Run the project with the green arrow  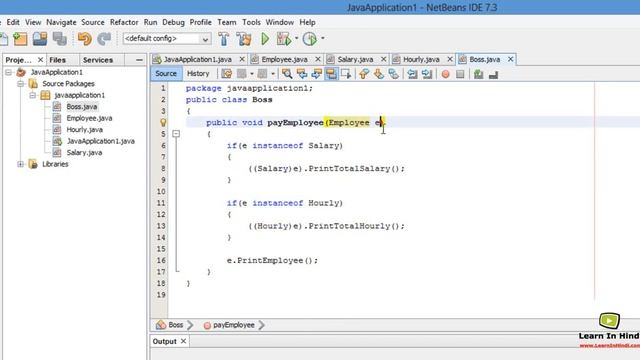point(265,39)
